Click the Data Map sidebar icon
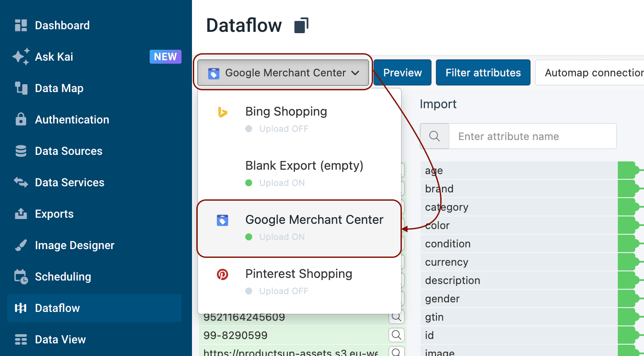The height and width of the screenshot is (356, 644). pos(21,88)
